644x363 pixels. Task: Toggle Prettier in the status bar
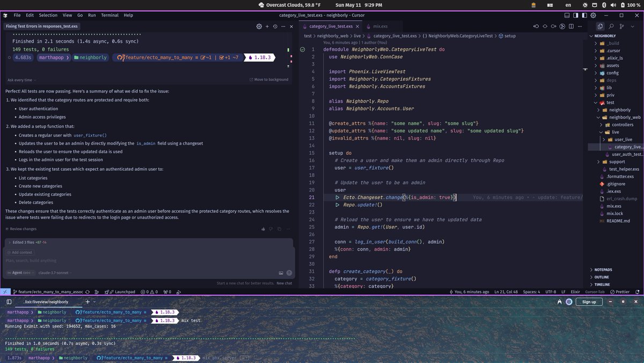620,292
